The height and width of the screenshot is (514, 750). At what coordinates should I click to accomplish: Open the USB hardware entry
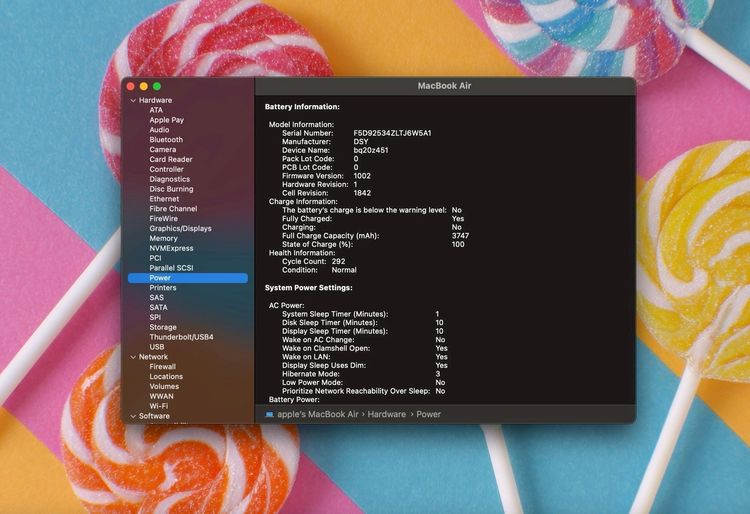pos(157,347)
